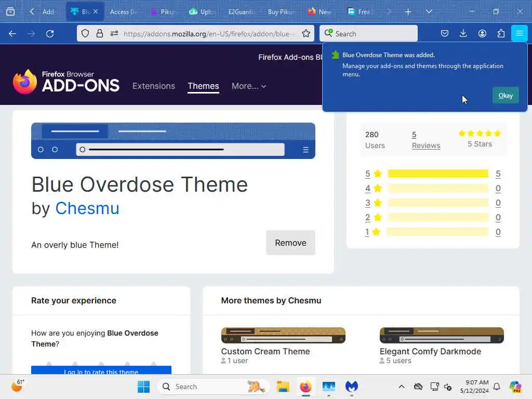The width and height of the screenshot is (532, 399).
Task: Open author Chesmu's profile link
Action: 87,208
